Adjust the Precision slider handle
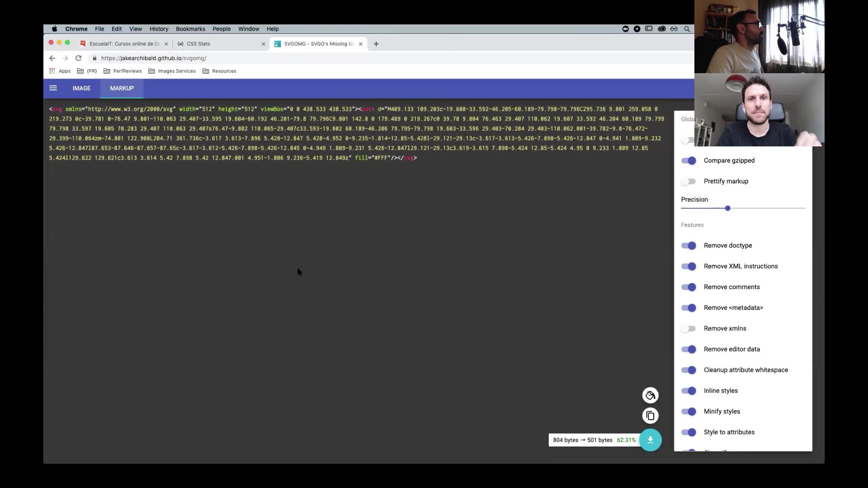 tap(727, 208)
